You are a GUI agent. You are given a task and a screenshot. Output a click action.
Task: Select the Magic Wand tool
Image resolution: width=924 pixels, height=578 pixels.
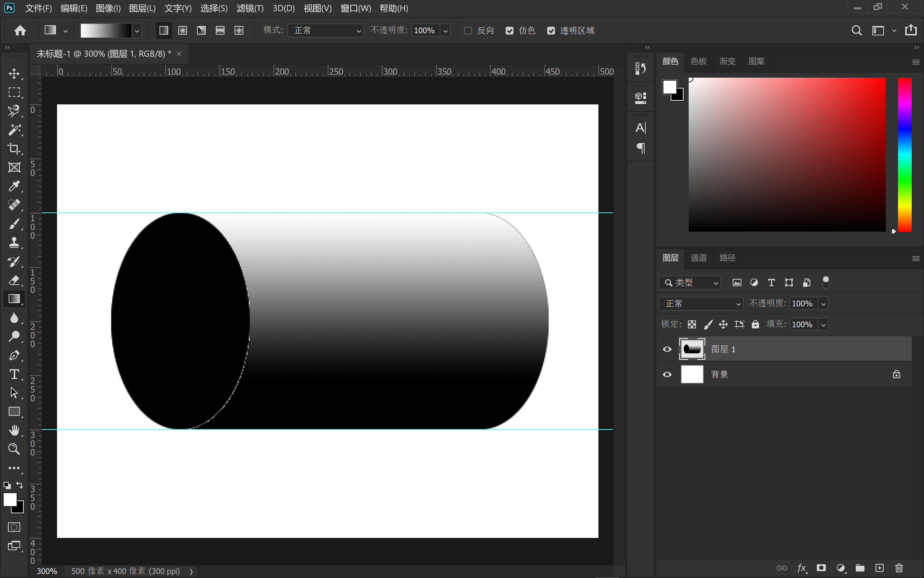click(14, 130)
